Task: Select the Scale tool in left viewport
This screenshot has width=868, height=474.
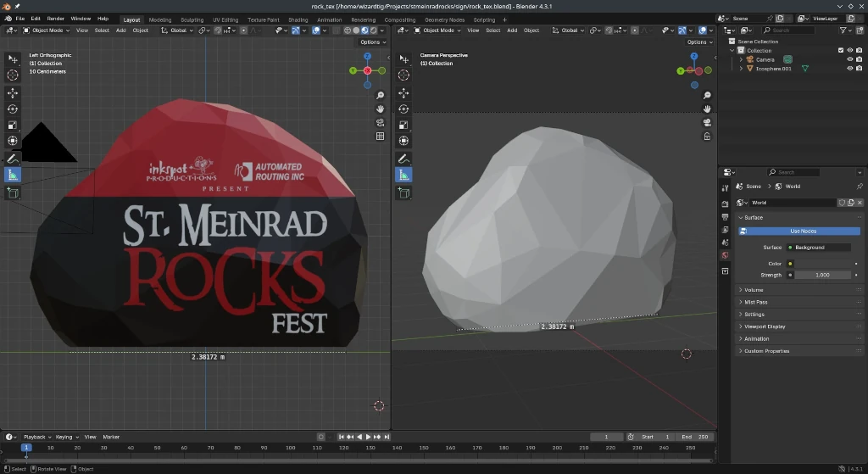Action: 13,125
